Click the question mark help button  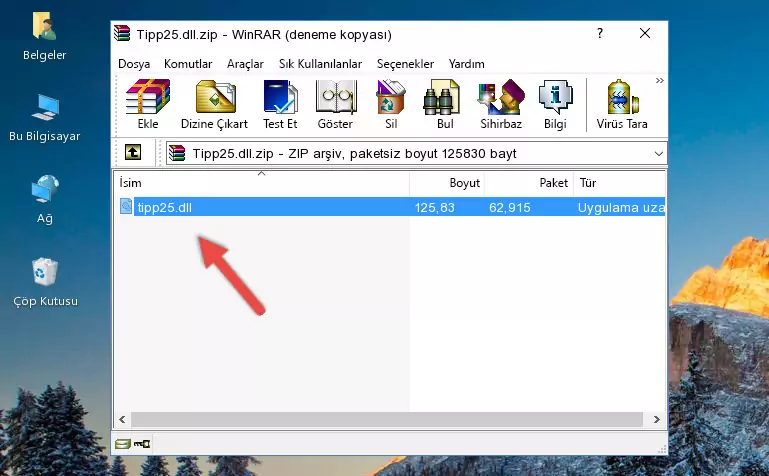[x=599, y=33]
